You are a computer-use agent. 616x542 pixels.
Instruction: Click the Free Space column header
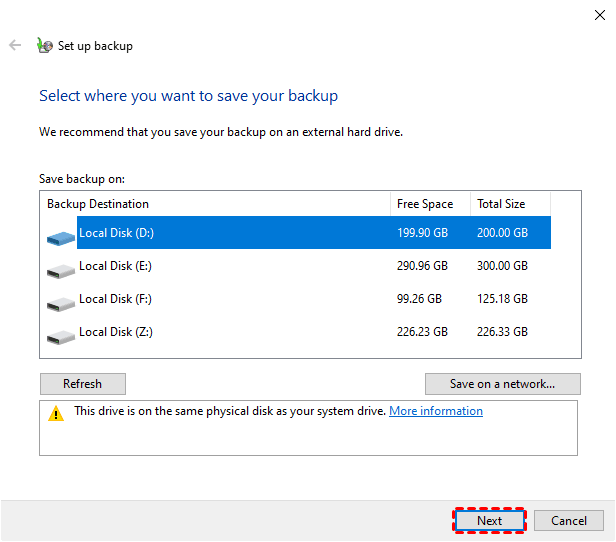(x=425, y=204)
